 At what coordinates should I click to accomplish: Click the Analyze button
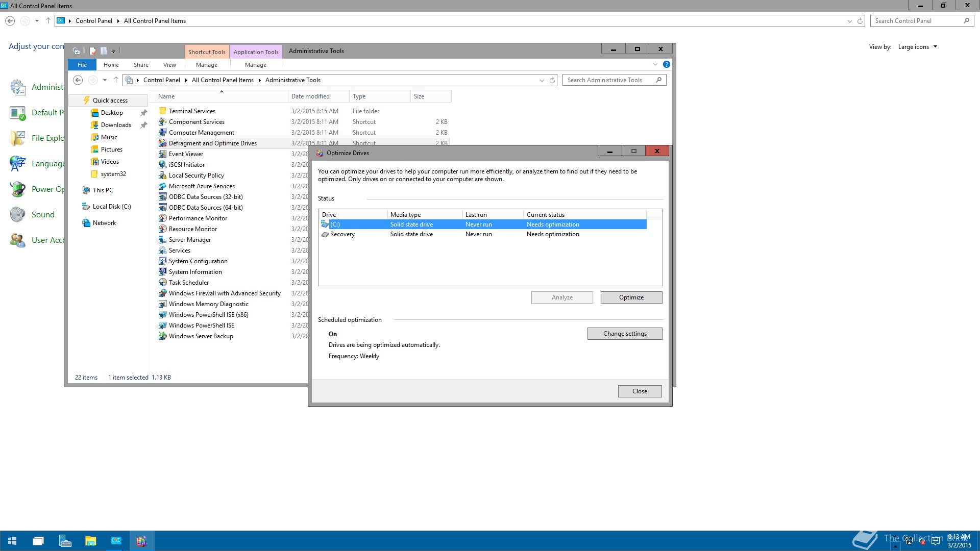[x=562, y=297]
